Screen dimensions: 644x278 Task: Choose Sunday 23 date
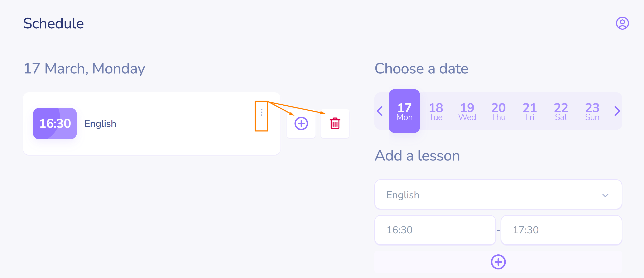click(592, 111)
